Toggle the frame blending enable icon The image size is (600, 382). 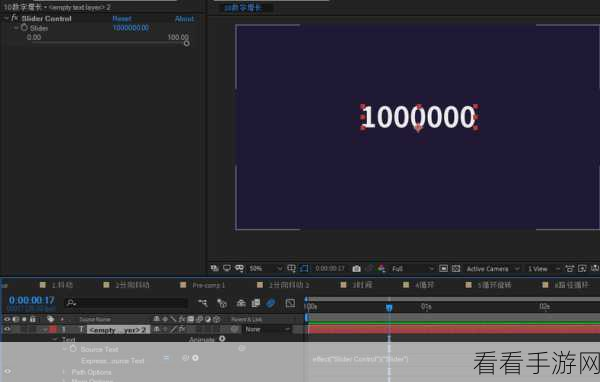pos(256,304)
